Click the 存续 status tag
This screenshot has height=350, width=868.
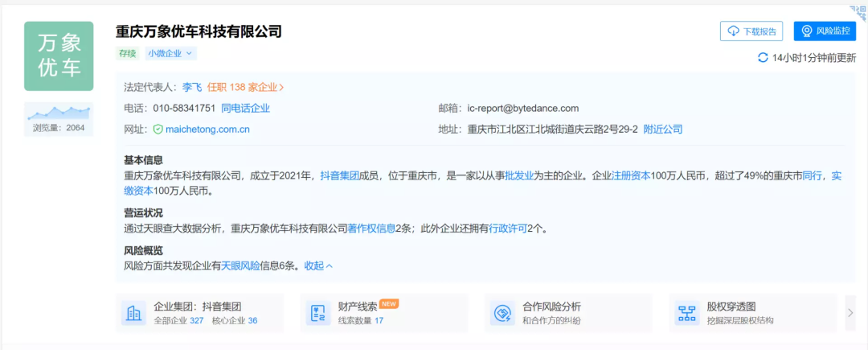pos(128,54)
